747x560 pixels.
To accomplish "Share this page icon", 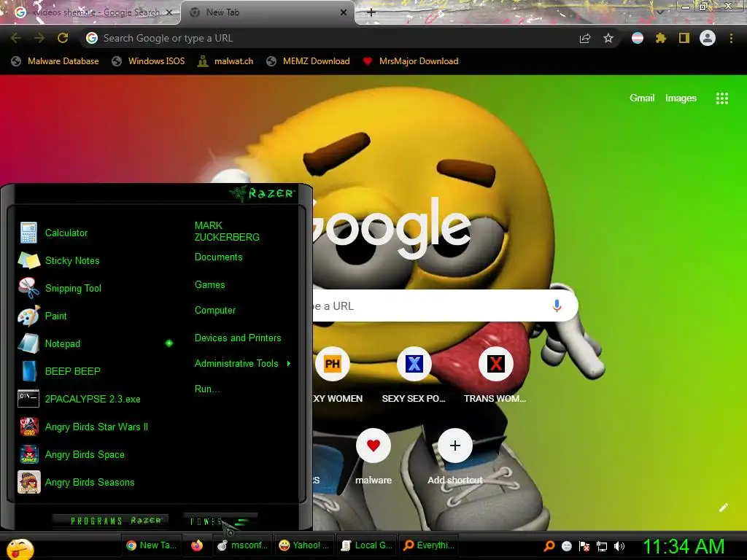I will pos(585,39).
